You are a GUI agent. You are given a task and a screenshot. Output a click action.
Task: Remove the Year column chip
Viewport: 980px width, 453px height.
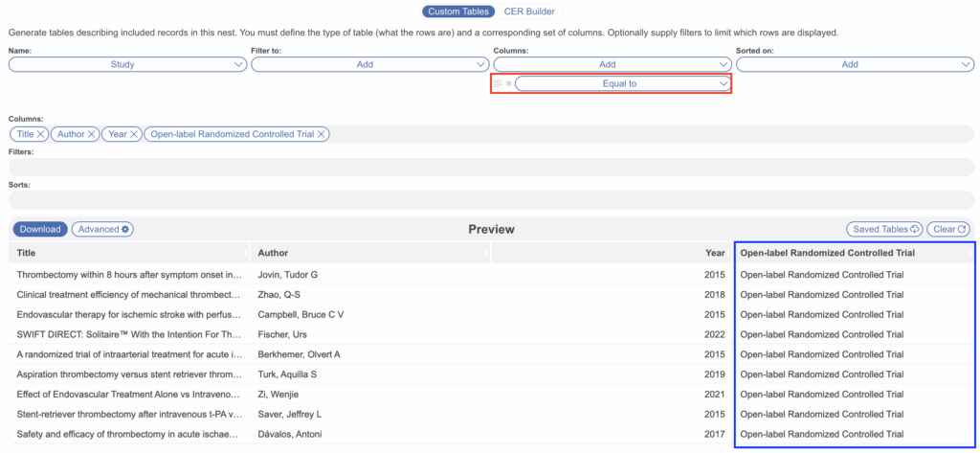134,135
